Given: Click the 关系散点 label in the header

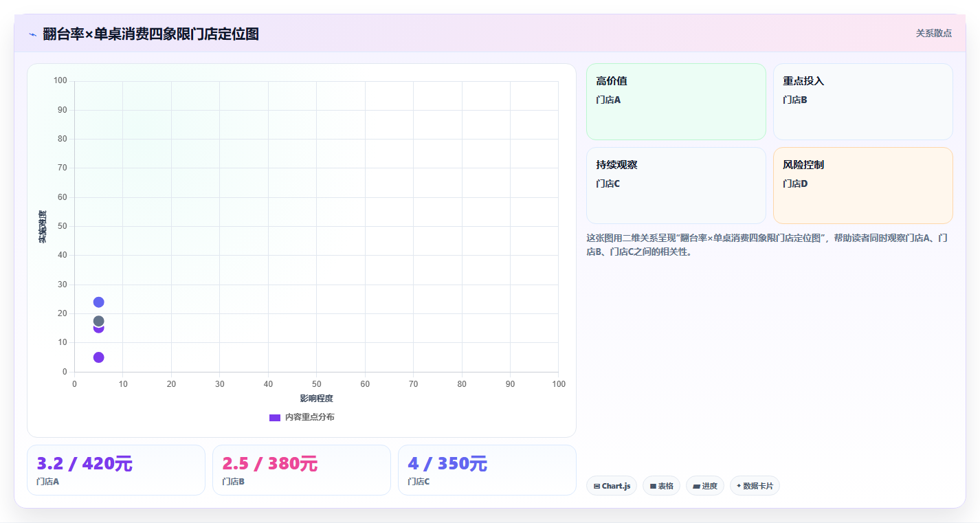Looking at the screenshot, I should [x=934, y=33].
